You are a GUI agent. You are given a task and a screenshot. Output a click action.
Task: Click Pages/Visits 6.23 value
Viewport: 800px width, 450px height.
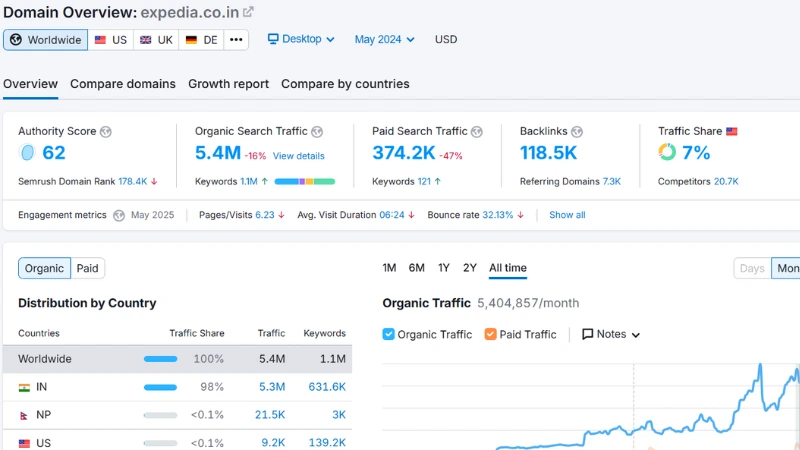265,215
